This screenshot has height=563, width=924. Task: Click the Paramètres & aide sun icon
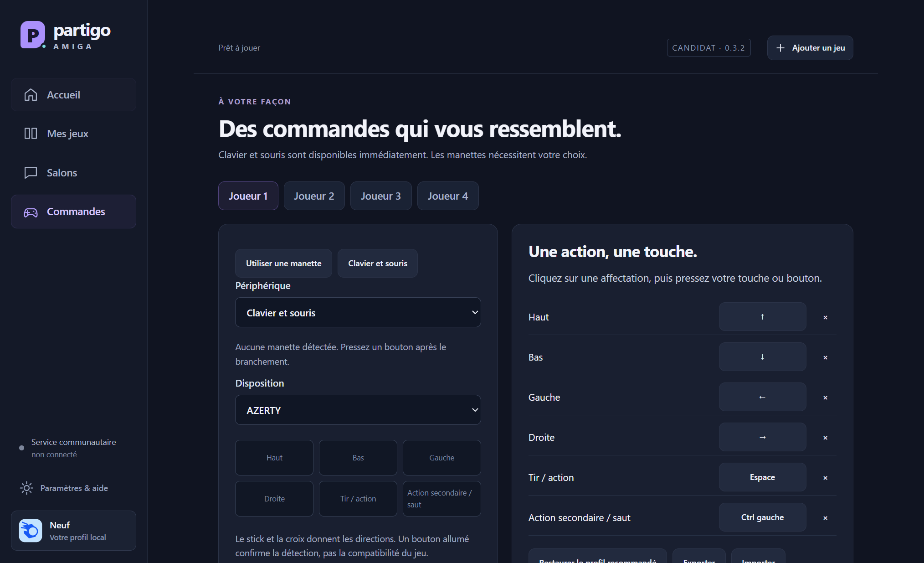coord(27,488)
